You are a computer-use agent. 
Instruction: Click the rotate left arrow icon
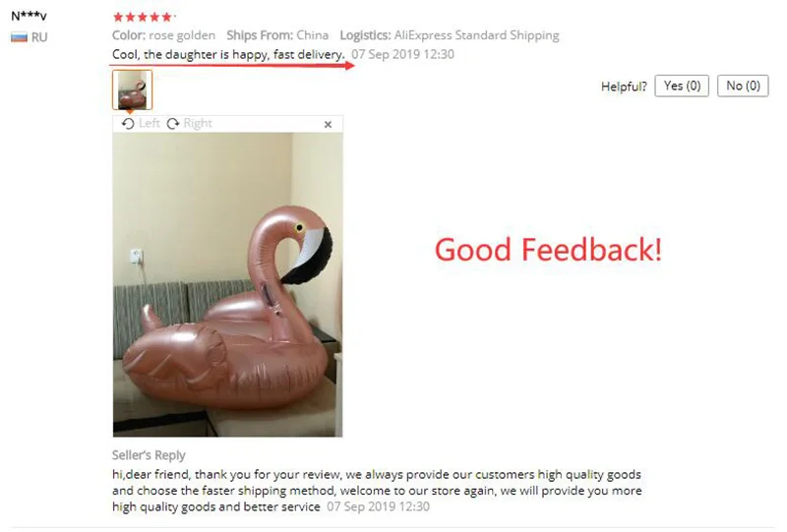tap(128, 124)
